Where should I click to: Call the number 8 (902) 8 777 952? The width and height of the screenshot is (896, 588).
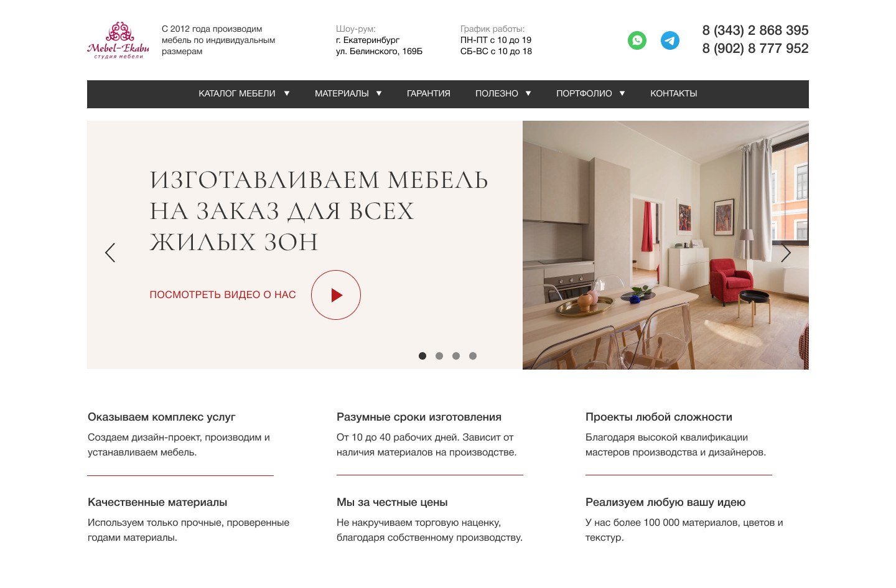pos(755,49)
